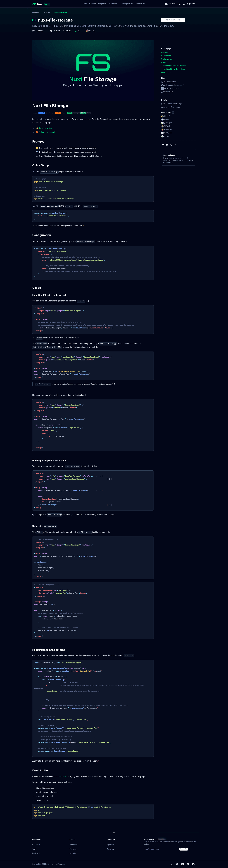Open gamegine contributor avatar
Screen dimensions: 228x868
coord(162,123)
